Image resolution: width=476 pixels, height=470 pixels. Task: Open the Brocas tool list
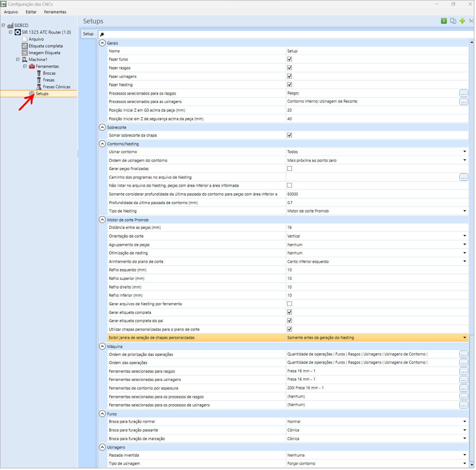(49, 73)
